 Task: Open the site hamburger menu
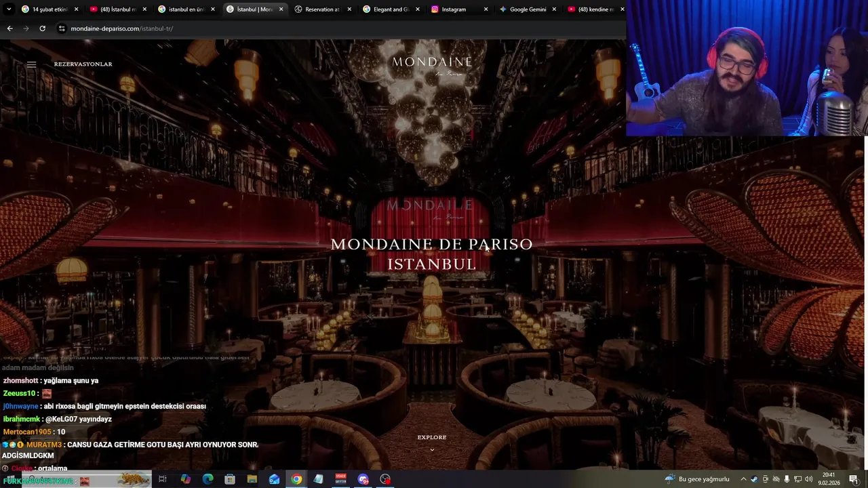tap(31, 64)
